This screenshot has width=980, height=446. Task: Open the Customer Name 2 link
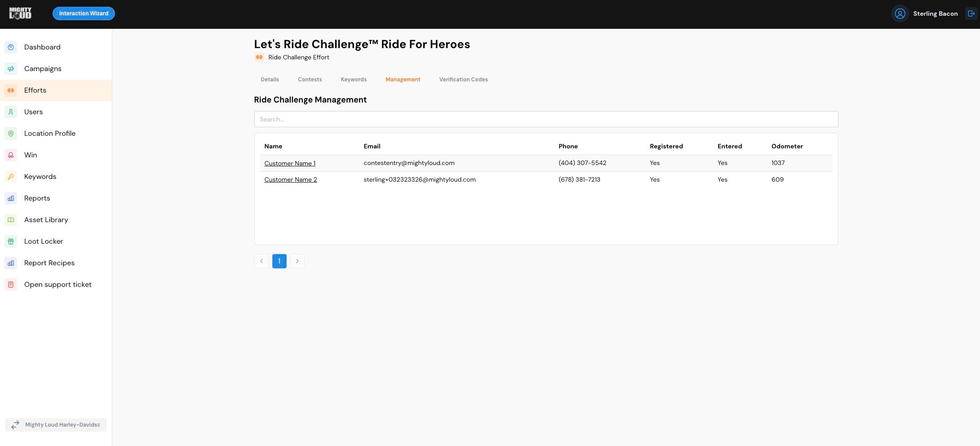tap(291, 179)
